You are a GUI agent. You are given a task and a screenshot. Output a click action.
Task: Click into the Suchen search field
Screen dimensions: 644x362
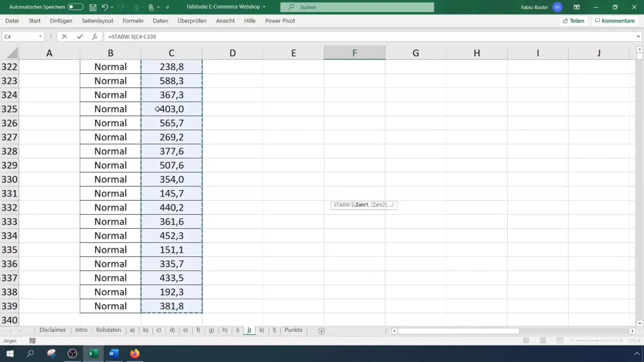click(357, 7)
